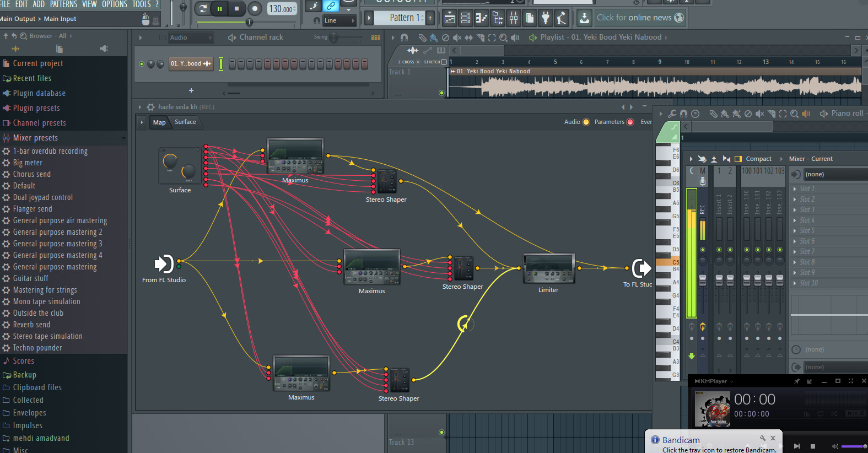The width and height of the screenshot is (868, 453).
Task: Click the plug icon in main toolbar
Action: (546, 18)
